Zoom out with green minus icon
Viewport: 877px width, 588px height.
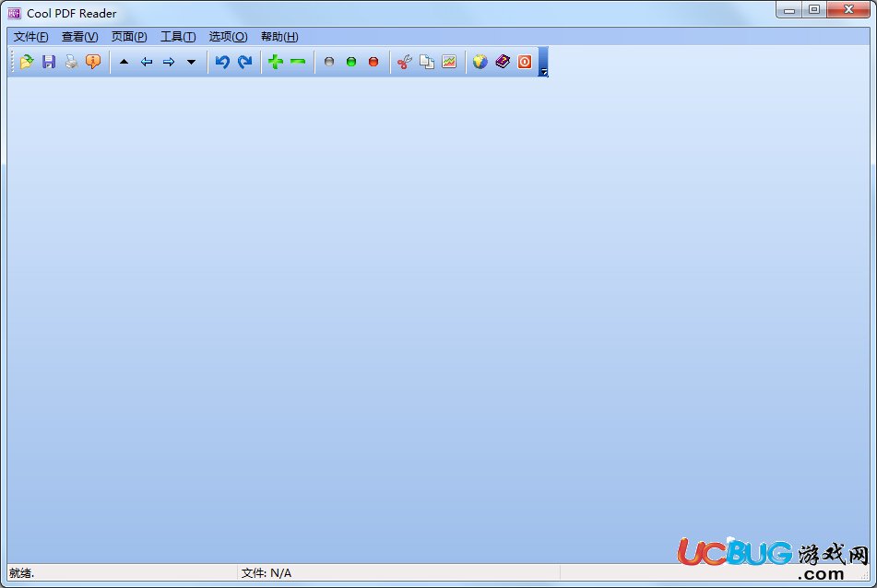[298, 62]
